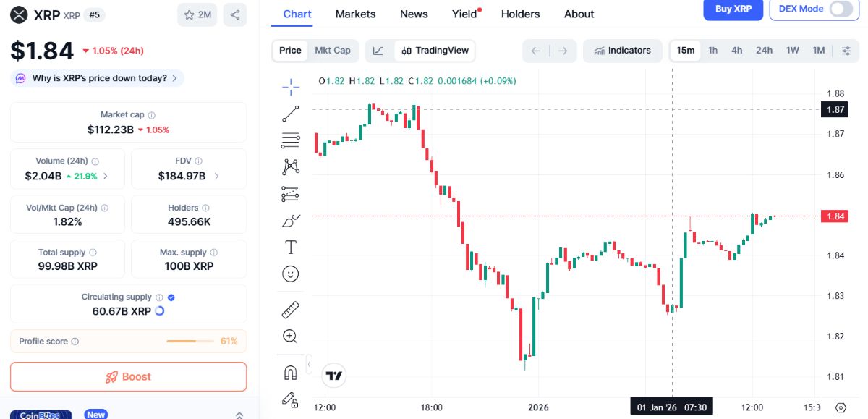Screen dimensions: 868x419
Task: Switch to the Markets tab
Action: point(355,14)
